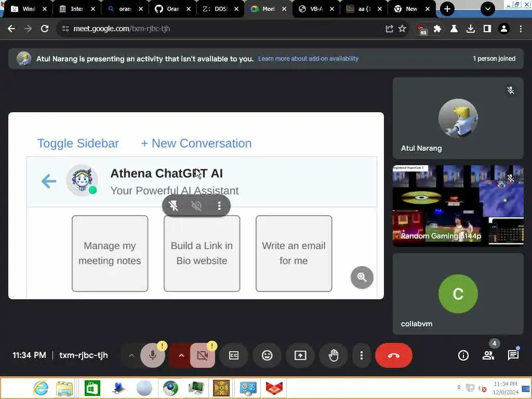Click the site information icon in address bar

point(65,29)
